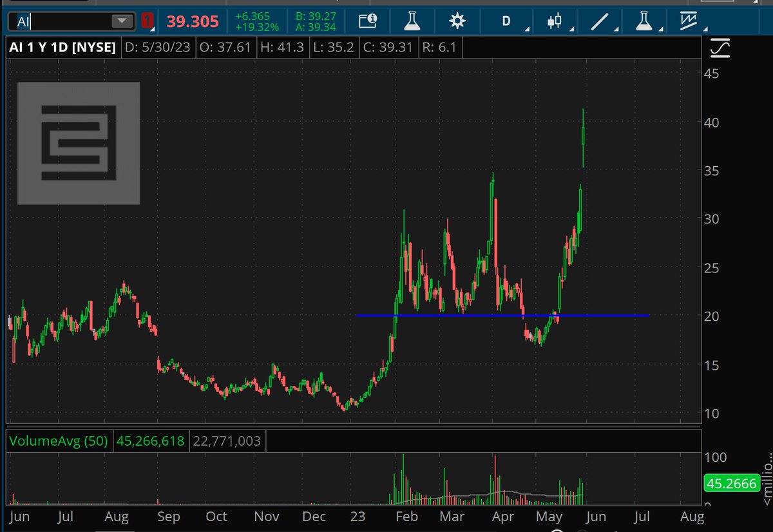Open the D timeframe dropdown
Viewport: 773px width, 532px height.
[x=506, y=21]
